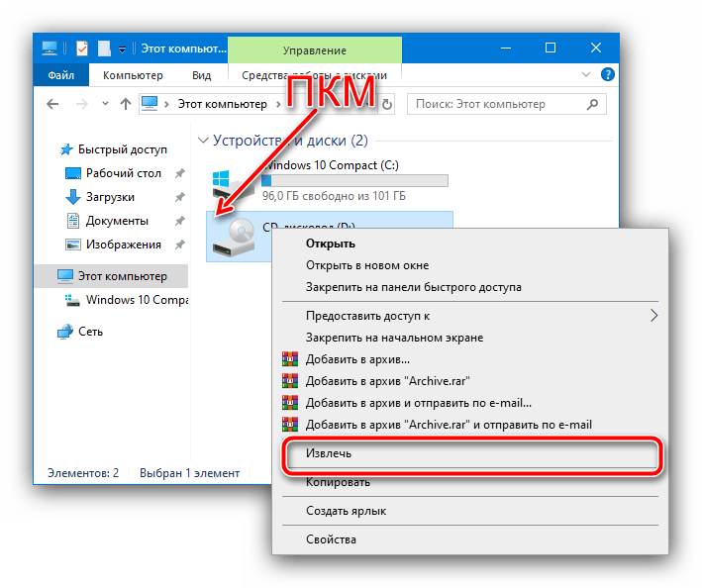The image size is (702, 588).
Task: Click the search field Поиск: Этот компьютер
Action: 506,104
